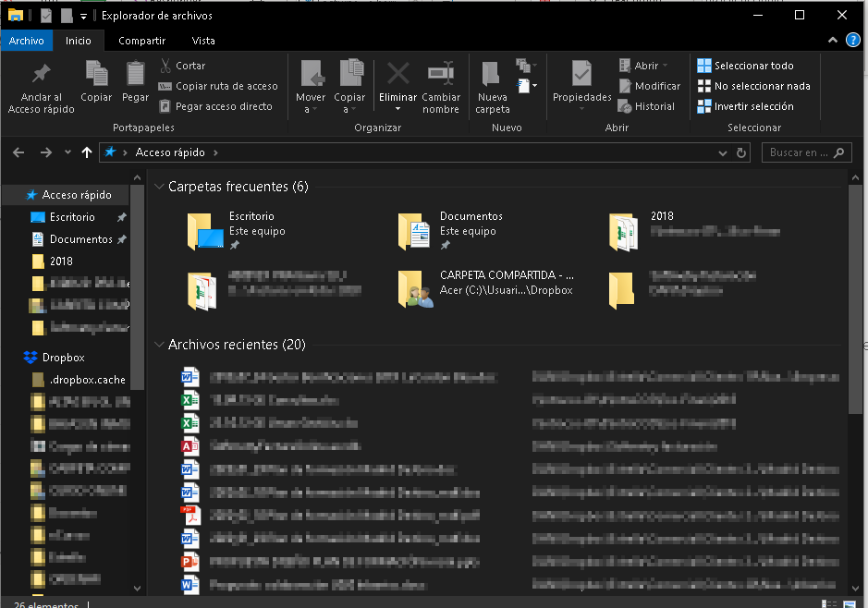This screenshot has height=608, width=868.
Task: Open the Fácil acceso dropdown icon
Action: pyautogui.click(x=527, y=66)
